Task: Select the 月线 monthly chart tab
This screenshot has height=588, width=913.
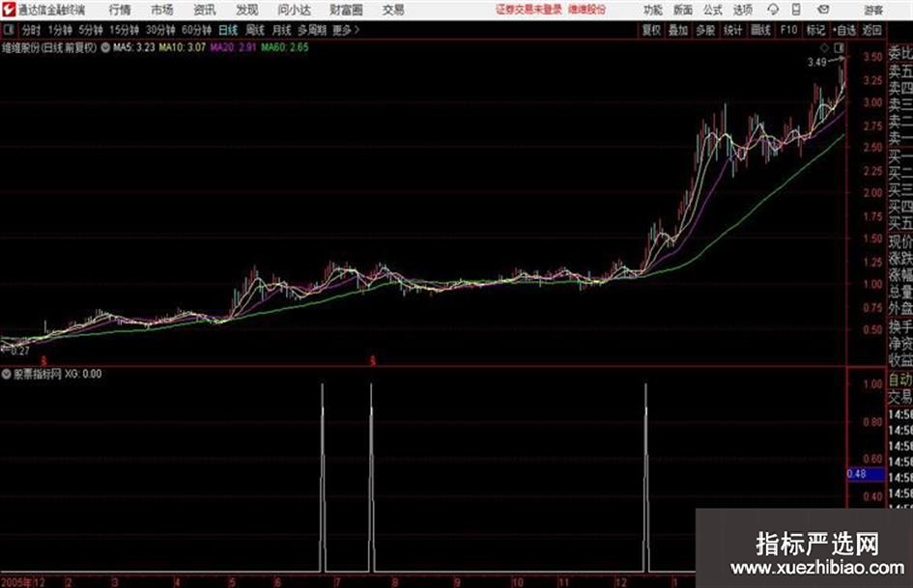Action: click(x=282, y=30)
